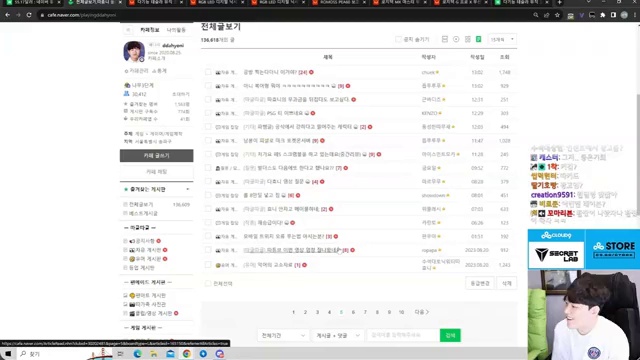The width and height of the screenshot is (640, 360).
Task: Select the checkbox on ropapa's post row
Action: click(208, 250)
